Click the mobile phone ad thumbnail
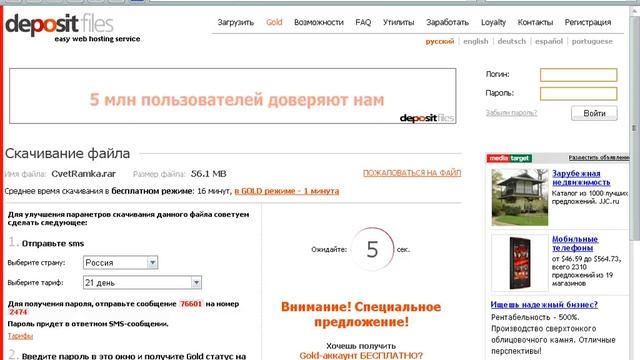Screen dimensions: 640x360 [520, 263]
